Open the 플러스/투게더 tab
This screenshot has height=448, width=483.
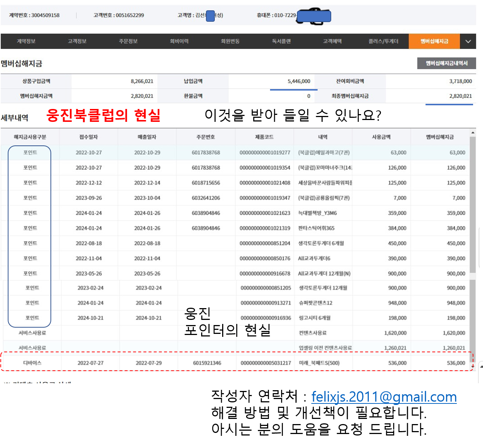[383, 41]
